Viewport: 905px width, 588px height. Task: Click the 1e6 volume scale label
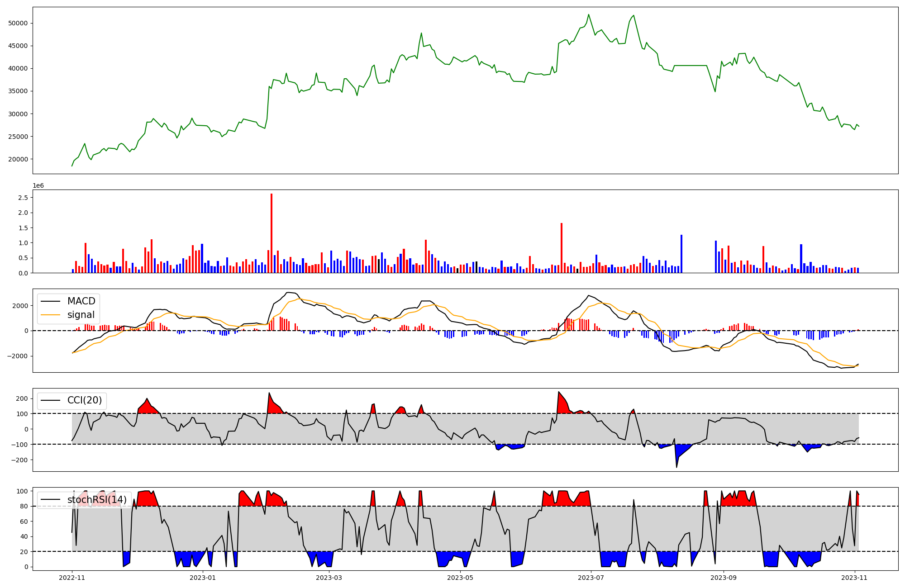[x=38, y=185]
